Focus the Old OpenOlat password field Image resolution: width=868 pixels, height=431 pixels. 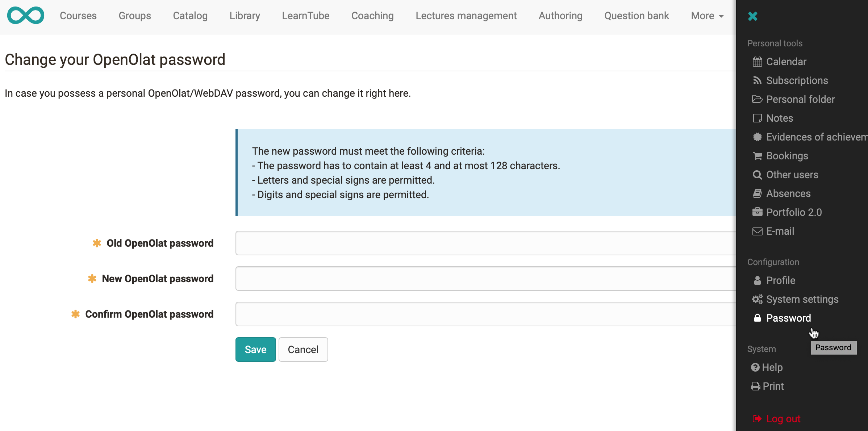click(485, 243)
